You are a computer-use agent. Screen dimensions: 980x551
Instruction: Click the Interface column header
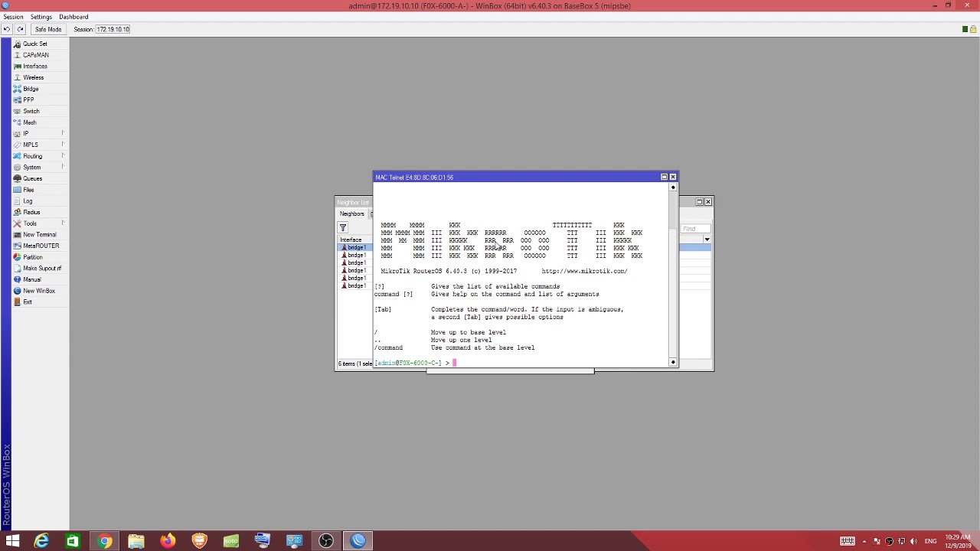point(352,240)
